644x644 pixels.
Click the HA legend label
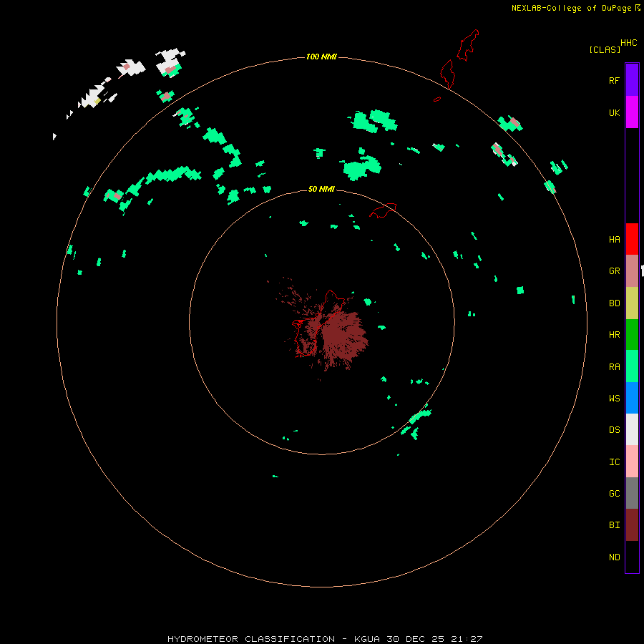click(614, 240)
